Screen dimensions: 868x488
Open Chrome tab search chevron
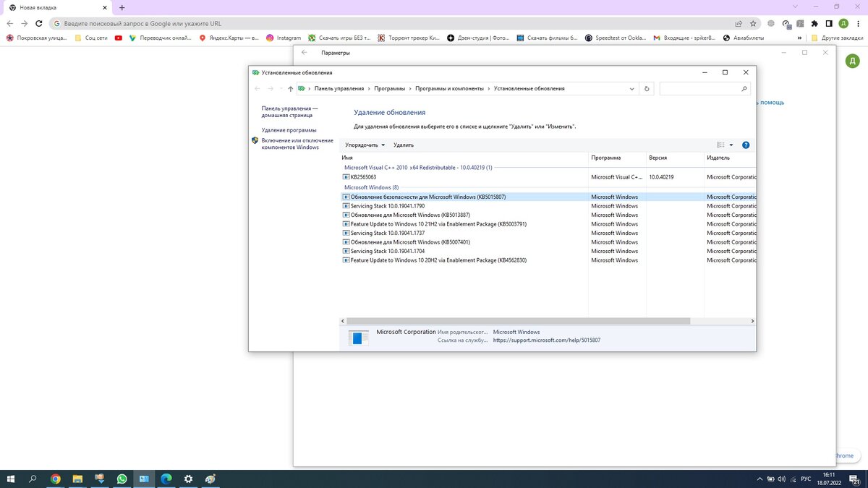(x=796, y=7)
